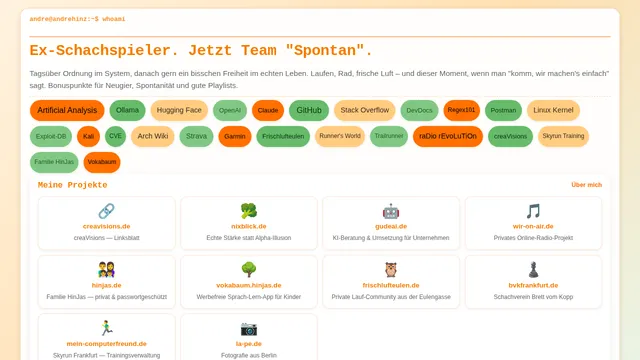The width and height of the screenshot is (640, 360).
Task: Open the Runner's World pill
Action: coord(340,136)
